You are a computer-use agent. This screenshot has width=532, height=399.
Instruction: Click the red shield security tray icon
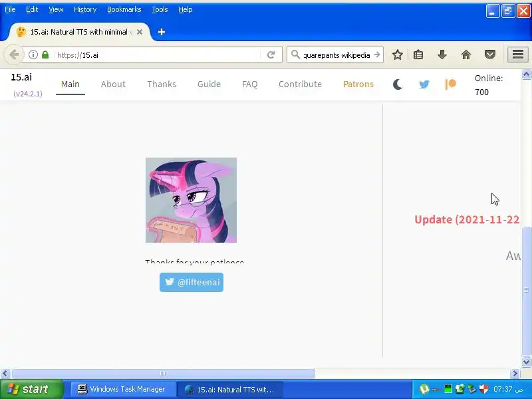point(484,389)
